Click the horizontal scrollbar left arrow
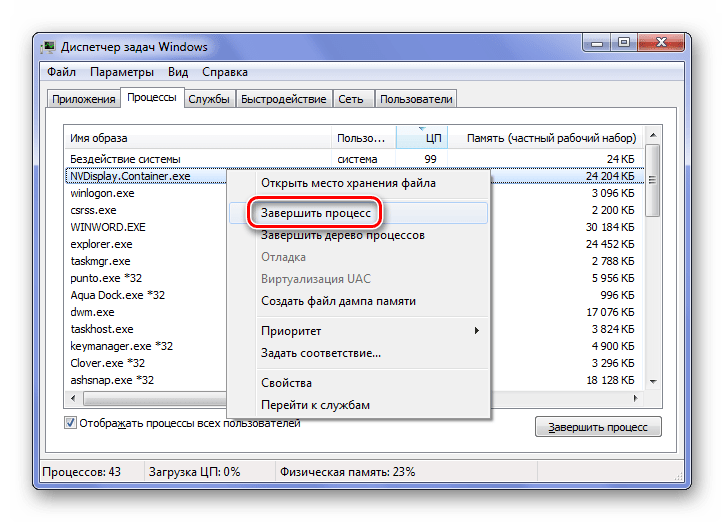This screenshot has width=725, height=522. pyautogui.click(x=73, y=398)
